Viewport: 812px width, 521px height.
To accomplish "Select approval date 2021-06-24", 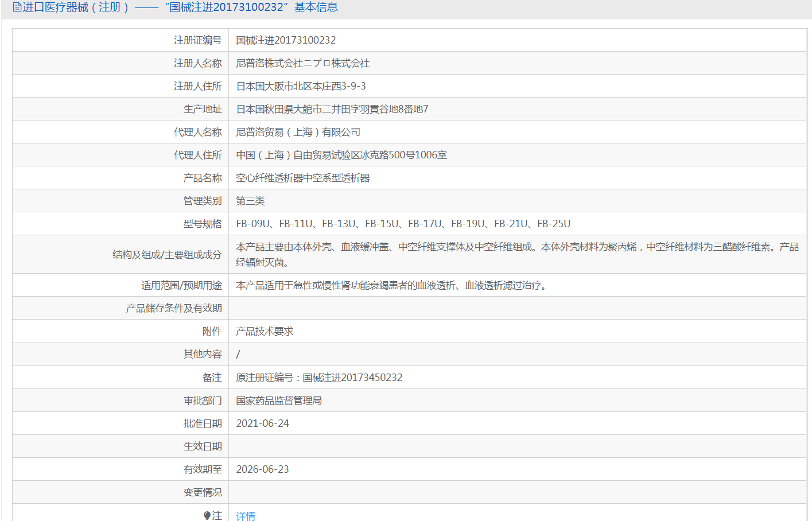I will click(x=262, y=423).
